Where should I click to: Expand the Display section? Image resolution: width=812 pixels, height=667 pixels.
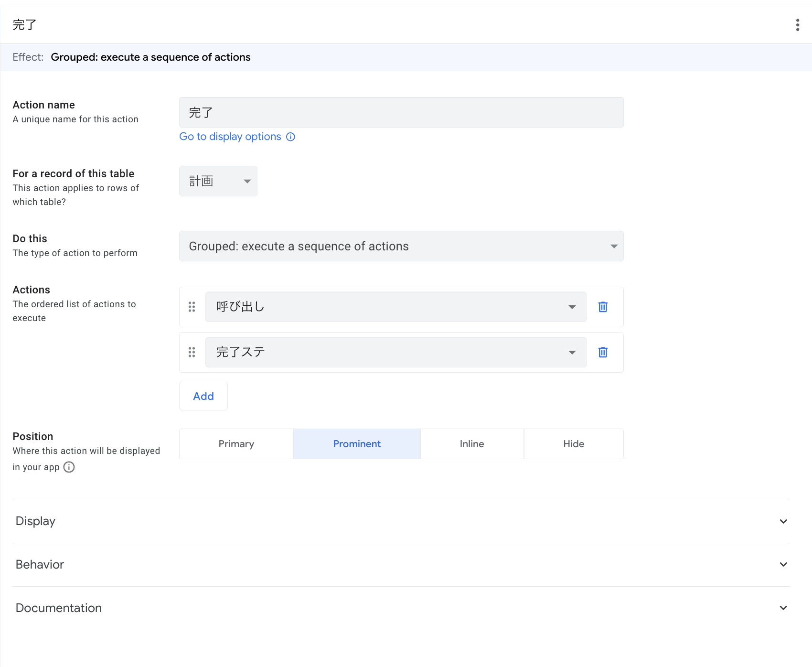pos(401,521)
